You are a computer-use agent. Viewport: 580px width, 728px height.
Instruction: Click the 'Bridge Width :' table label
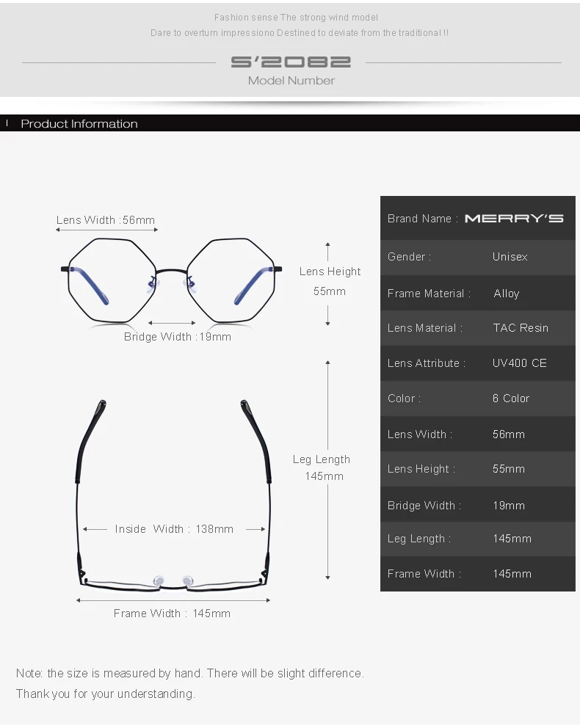(x=424, y=506)
